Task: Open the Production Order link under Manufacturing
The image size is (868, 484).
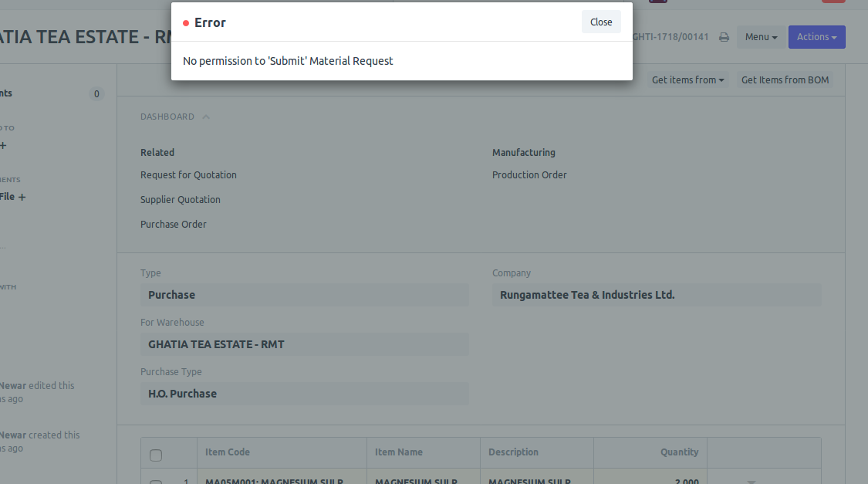Action: pos(529,174)
